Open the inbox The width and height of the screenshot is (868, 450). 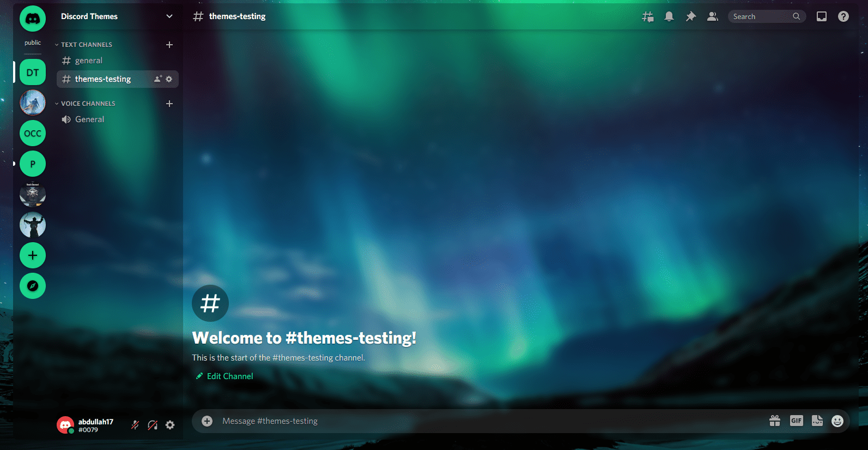822,16
